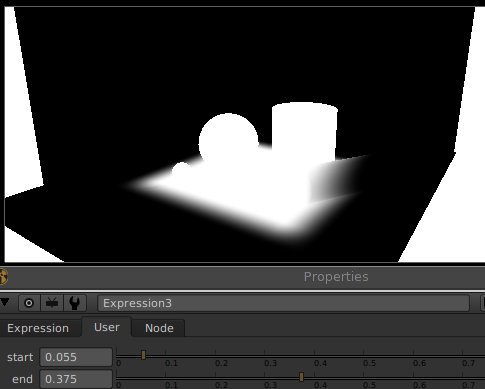
Task: Click the start value field 0.055
Action: coord(76,357)
